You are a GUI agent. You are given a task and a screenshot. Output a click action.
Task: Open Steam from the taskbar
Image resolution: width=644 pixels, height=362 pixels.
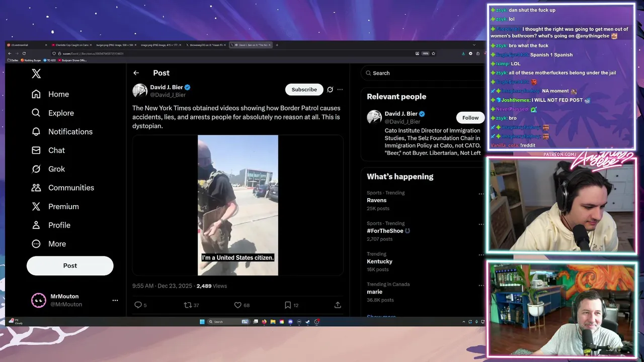[x=307, y=322]
